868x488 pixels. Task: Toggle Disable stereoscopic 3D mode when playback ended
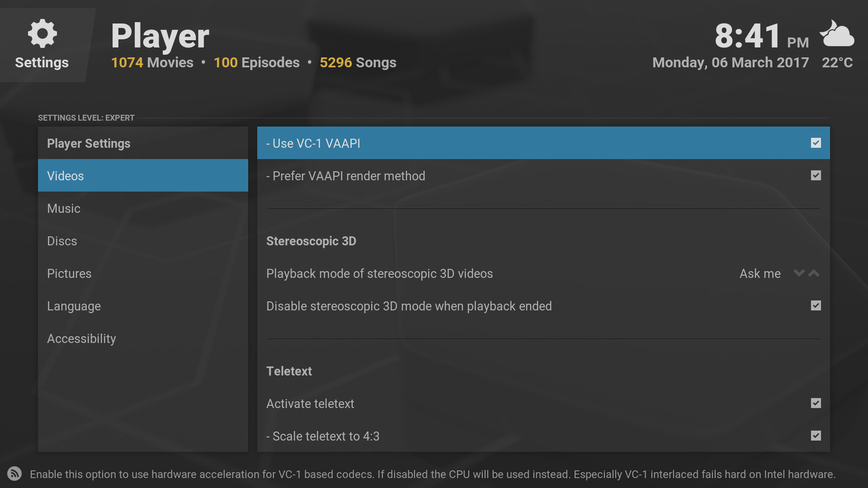click(x=816, y=306)
